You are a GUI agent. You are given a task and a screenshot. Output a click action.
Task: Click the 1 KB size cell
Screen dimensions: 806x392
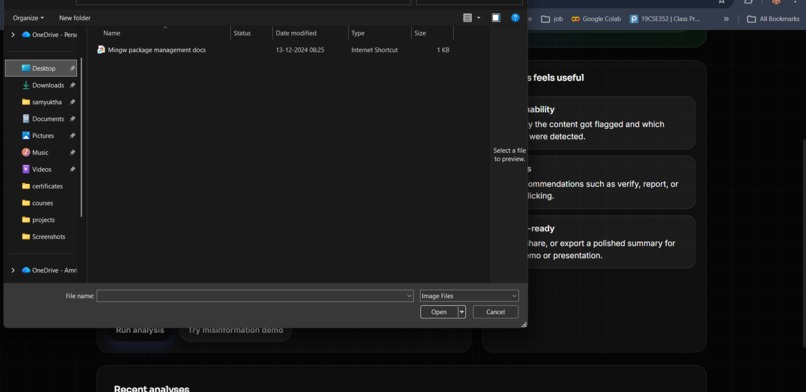[443, 50]
